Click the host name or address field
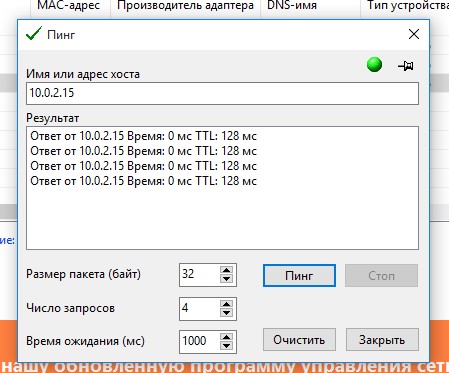 [222, 93]
